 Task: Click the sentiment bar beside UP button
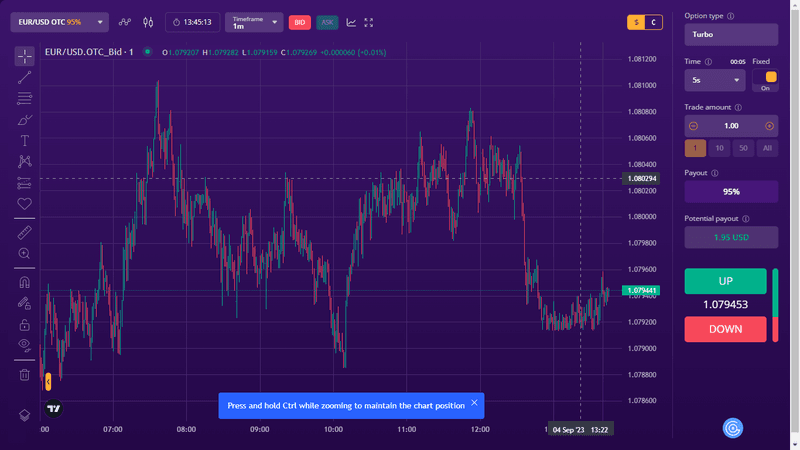(x=775, y=305)
